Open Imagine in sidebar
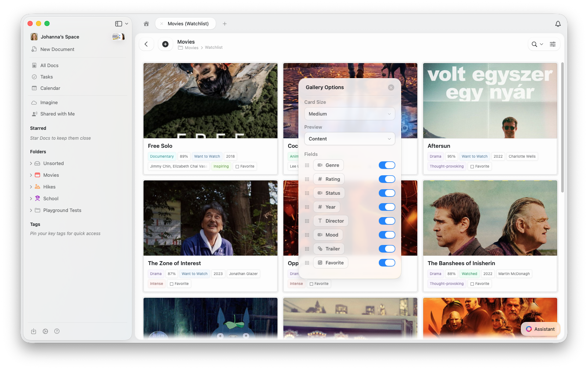Image resolution: width=588 pixels, height=370 pixels. pyautogui.click(x=49, y=103)
